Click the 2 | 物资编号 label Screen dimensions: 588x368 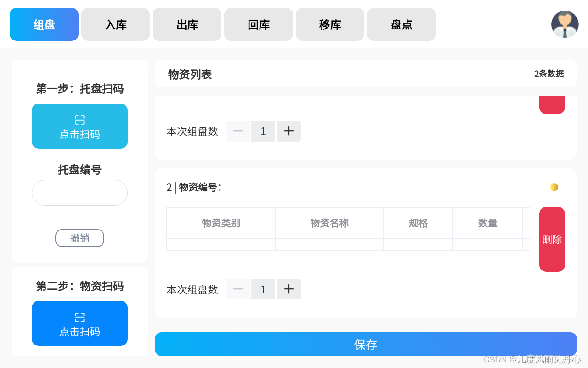(x=194, y=187)
